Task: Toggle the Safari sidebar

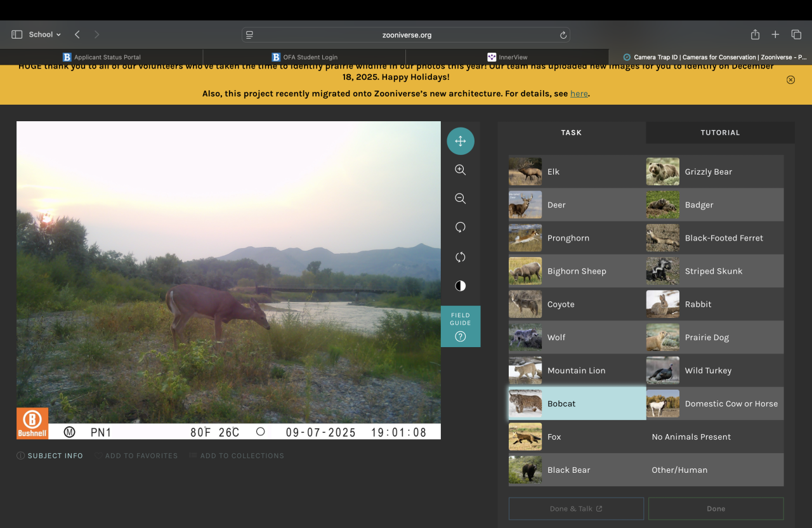Action: click(x=17, y=35)
